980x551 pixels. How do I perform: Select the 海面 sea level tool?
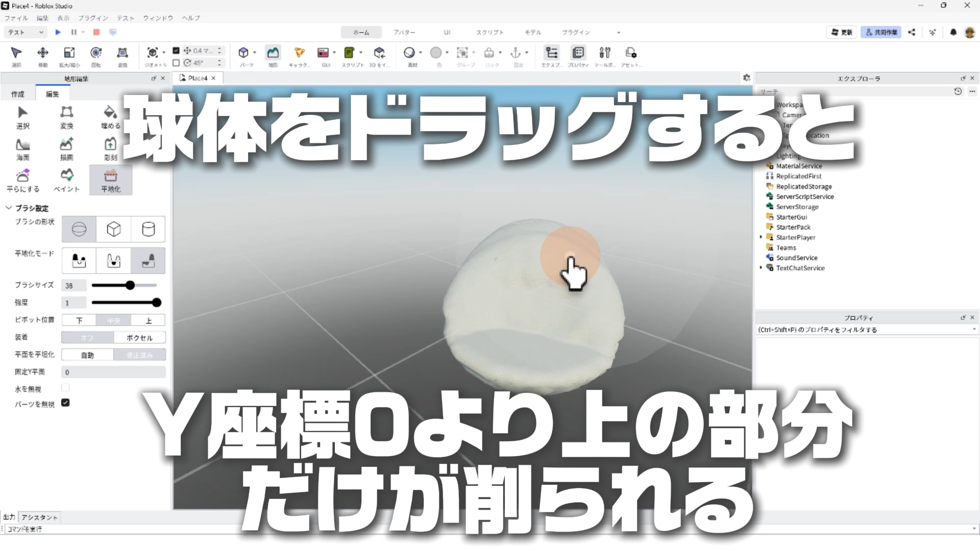[23, 149]
